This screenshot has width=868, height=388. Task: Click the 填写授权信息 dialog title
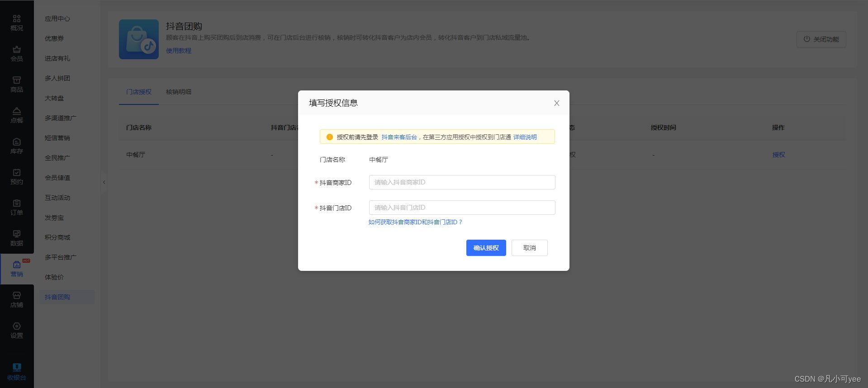333,103
